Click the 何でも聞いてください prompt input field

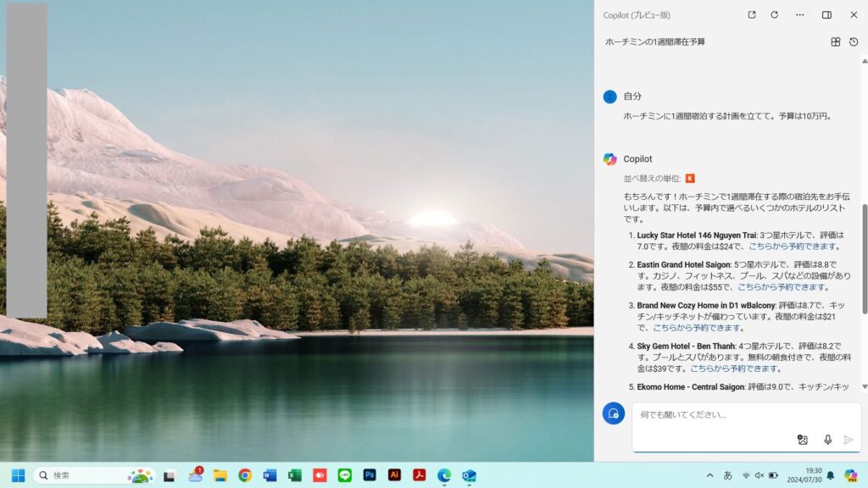pyautogui.click(x=721, y=415)
